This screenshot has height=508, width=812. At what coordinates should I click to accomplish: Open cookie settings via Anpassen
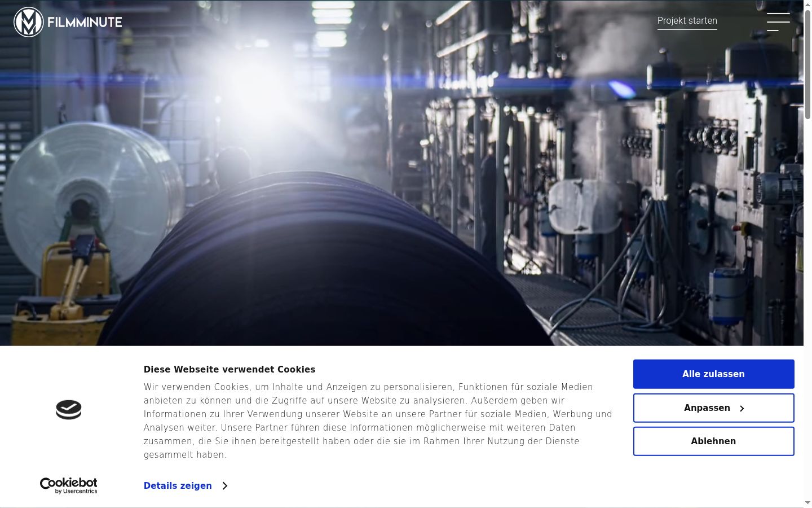point(713,408)
